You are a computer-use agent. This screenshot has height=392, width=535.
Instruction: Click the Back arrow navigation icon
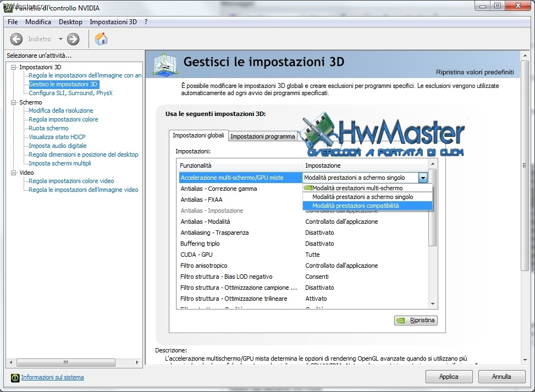16,39
